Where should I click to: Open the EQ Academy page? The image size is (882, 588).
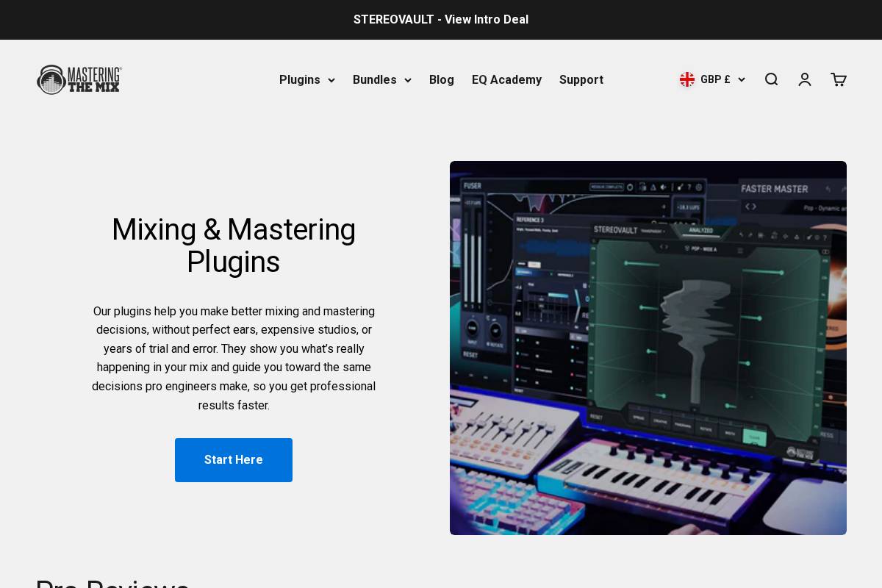pos(506,79)
